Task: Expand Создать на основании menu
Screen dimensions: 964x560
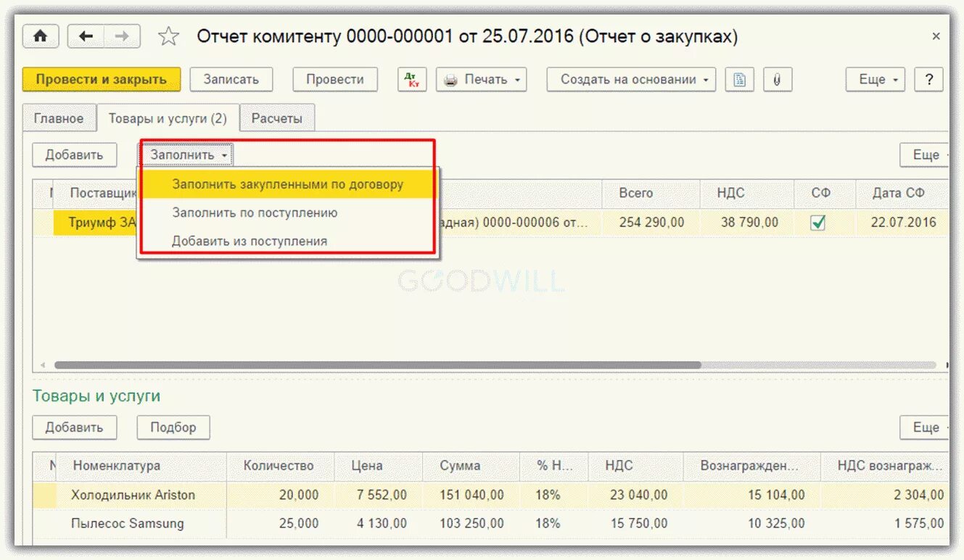Action: 631,80
